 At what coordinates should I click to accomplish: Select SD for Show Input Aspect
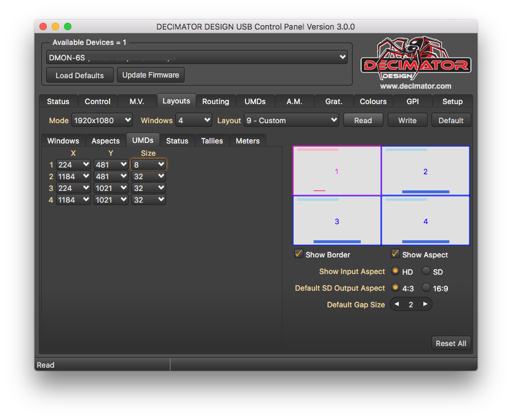pos(426,271)
